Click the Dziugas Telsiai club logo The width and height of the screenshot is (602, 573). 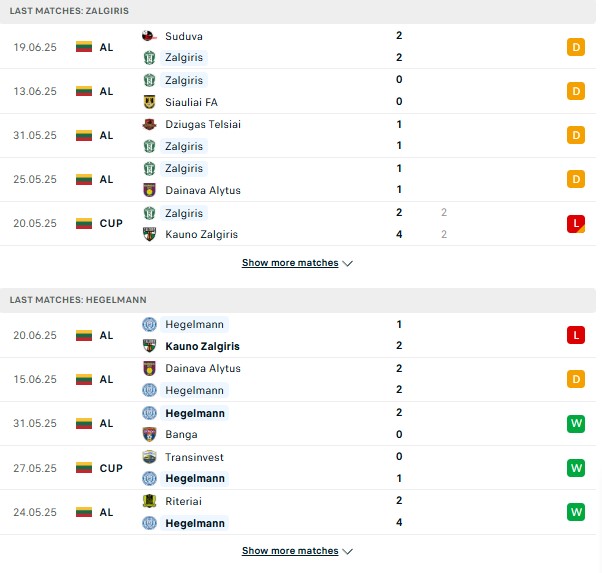pos(149,124)
